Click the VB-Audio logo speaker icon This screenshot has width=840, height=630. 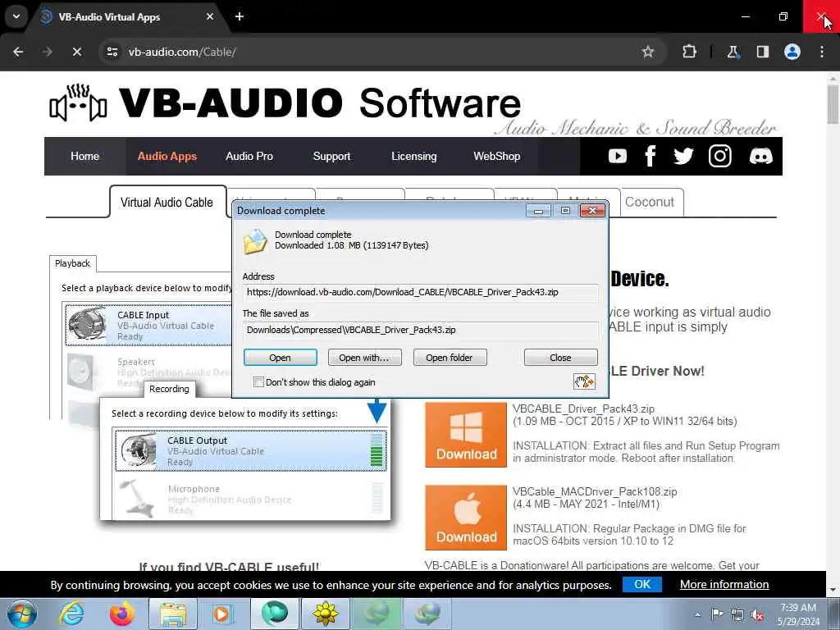point(78,103)
